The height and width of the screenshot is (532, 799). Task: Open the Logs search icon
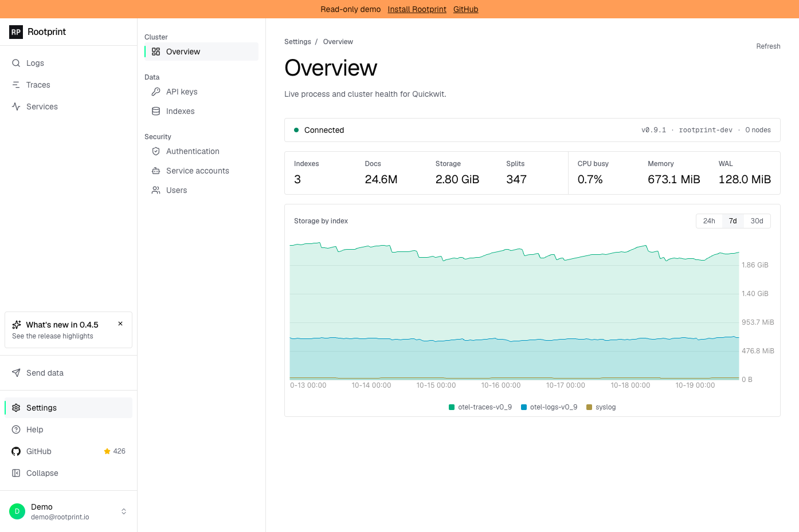point(16,63)
